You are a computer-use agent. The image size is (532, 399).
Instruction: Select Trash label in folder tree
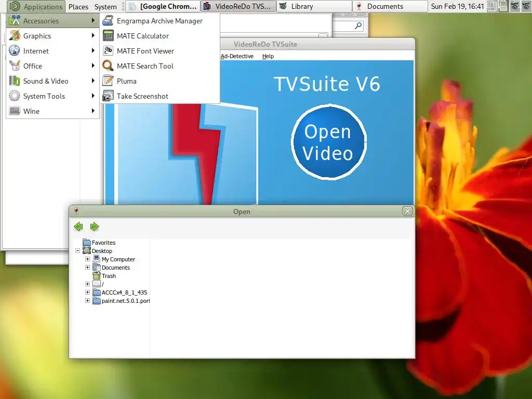click(x=109, y=276)
